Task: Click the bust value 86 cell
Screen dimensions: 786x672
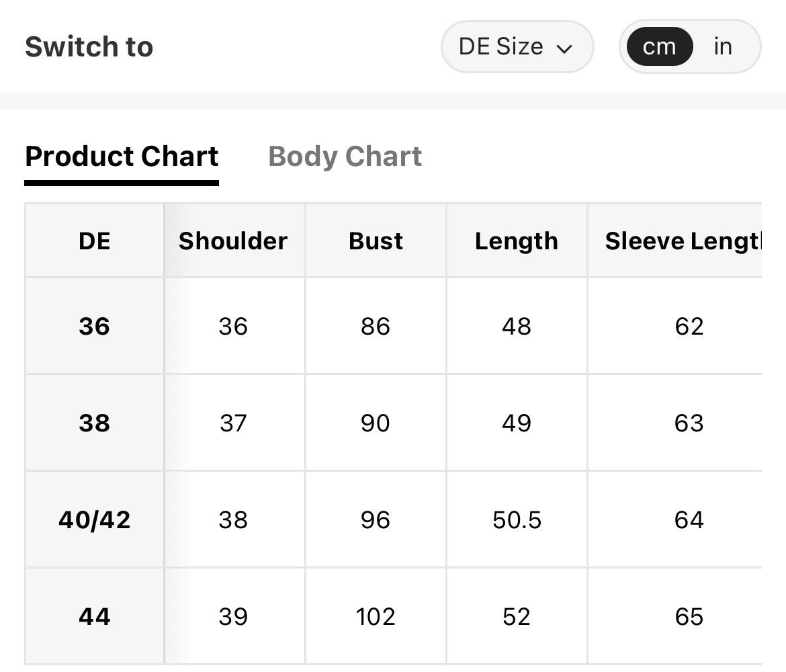Action: pyautogui.click(x=376, y=326)
